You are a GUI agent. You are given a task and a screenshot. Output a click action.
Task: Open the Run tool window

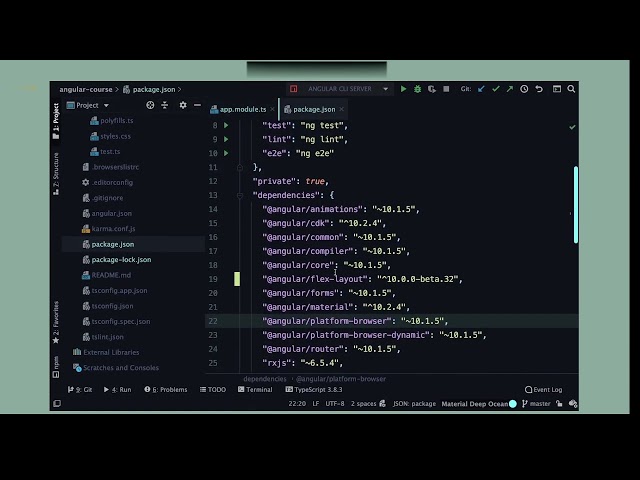click(118, 389)
